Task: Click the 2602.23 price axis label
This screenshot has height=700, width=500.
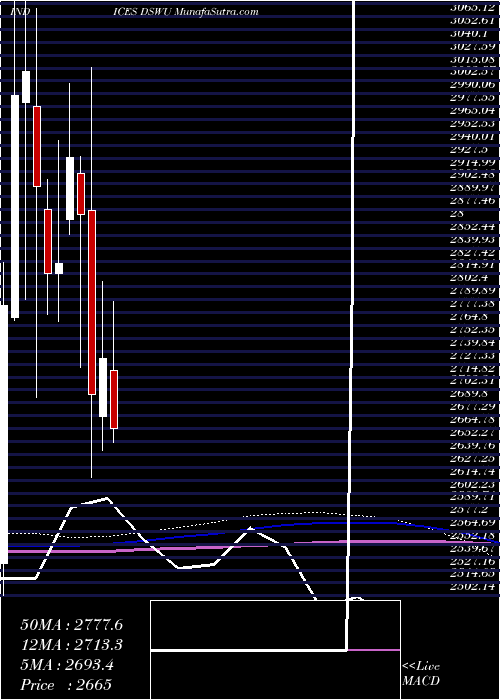Action: tap(471, 486)
